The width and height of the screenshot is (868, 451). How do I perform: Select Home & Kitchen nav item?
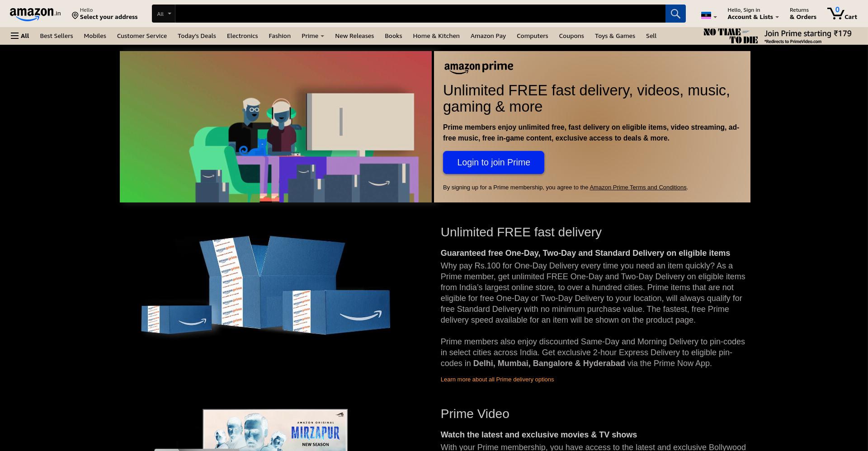436,36
